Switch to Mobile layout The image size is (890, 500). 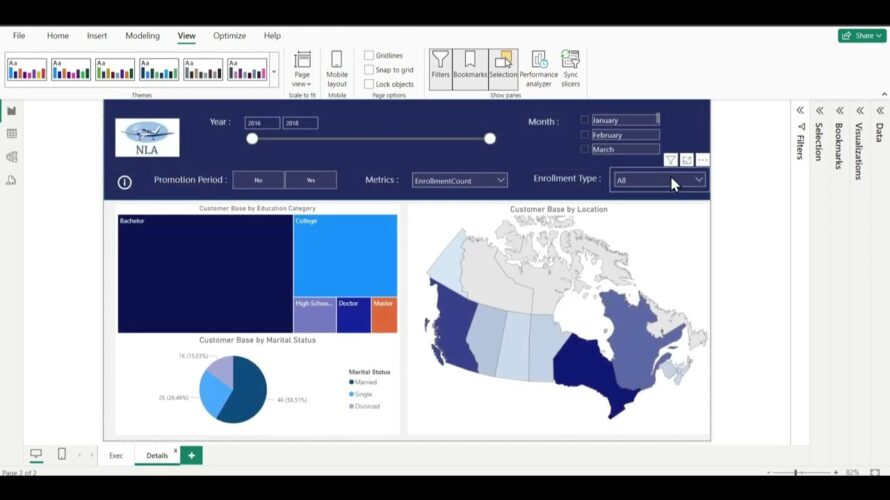point(337,69)
